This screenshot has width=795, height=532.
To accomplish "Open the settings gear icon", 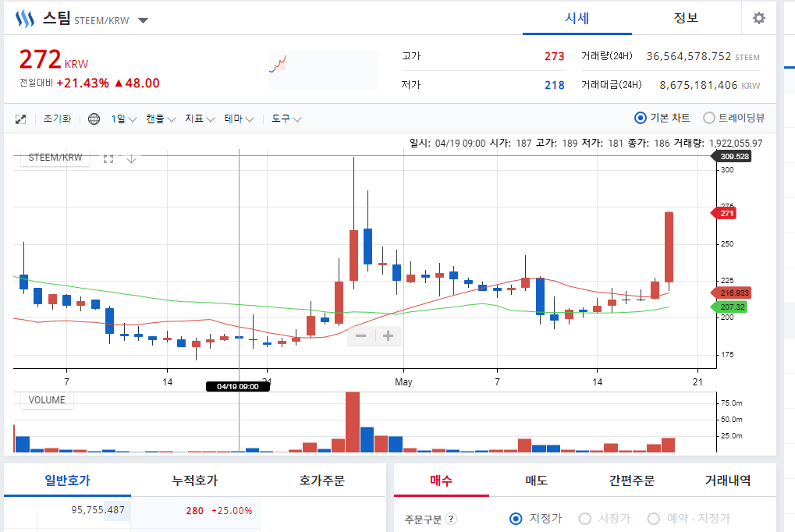I will pos(758,18).
